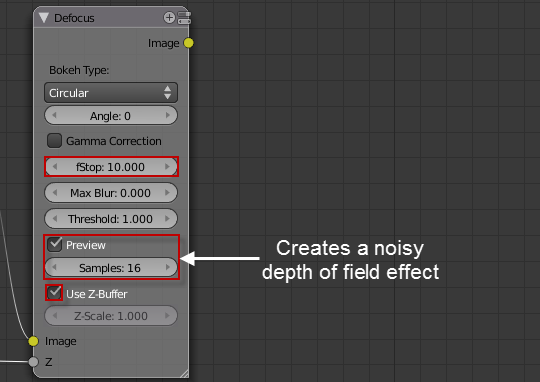The width and height of the screenshot is (540, 382).
Task: Enable the Gamma Correction checkbox
Action: coord(54,141)
